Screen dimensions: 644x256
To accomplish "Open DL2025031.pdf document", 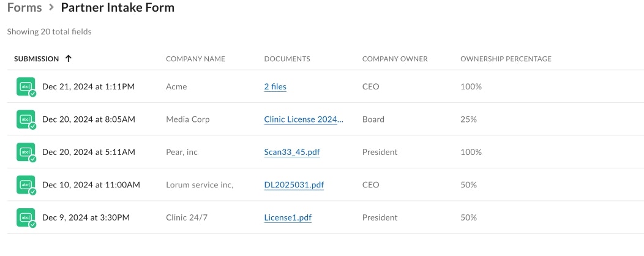I will point(294,185).
